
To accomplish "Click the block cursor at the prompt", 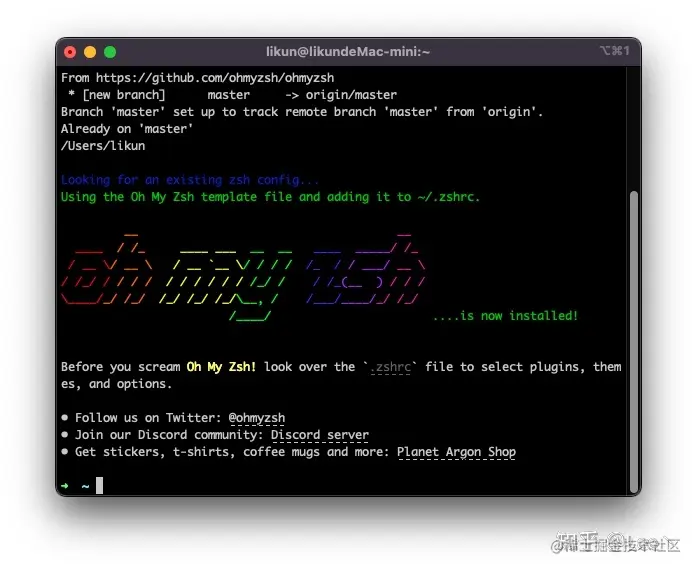I will click(100, 486).
